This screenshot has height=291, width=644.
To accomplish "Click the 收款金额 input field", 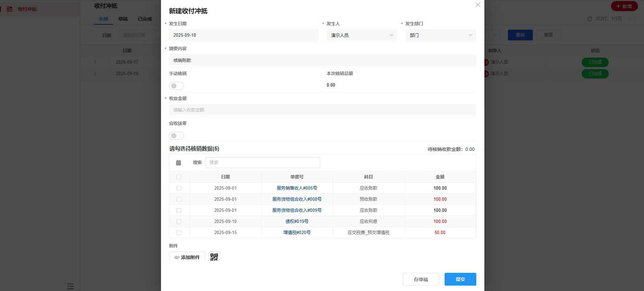I will tap(322, 110).
